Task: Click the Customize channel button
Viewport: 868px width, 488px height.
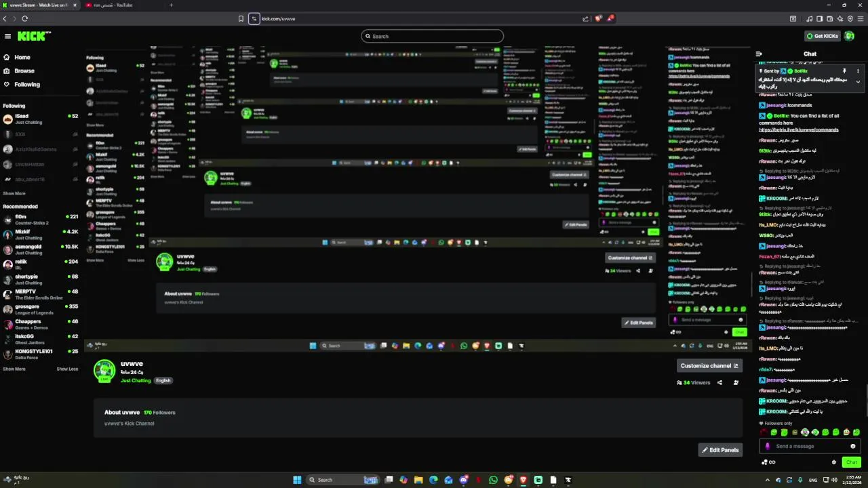Action: click(x=709, y=365)
